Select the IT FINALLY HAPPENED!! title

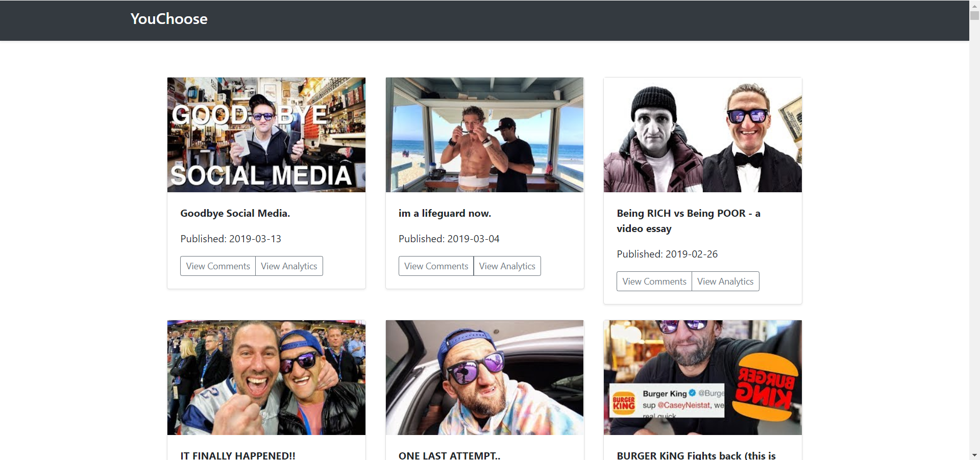(x=238, y=455)
